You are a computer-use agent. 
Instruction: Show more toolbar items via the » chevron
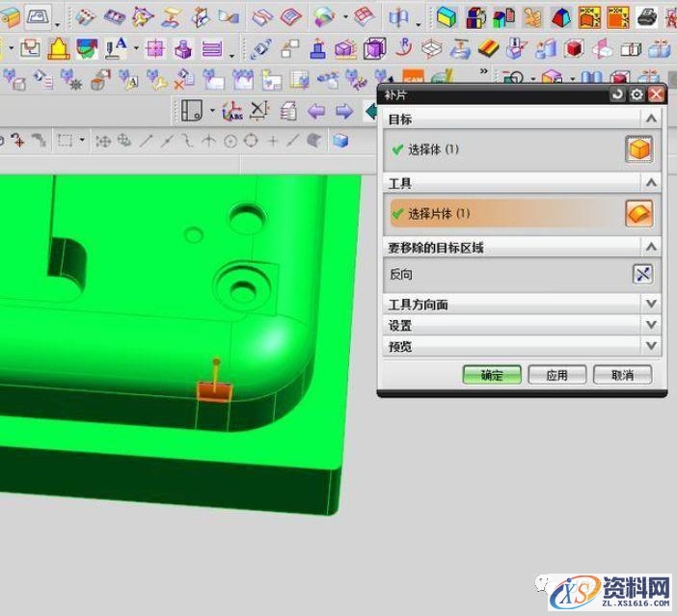483,70
